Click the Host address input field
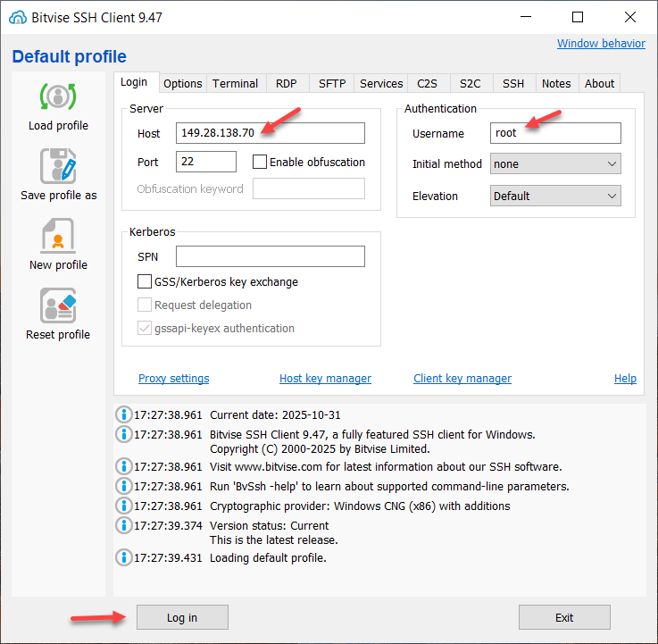Viewport: 658px width, 644px height. 271,133
